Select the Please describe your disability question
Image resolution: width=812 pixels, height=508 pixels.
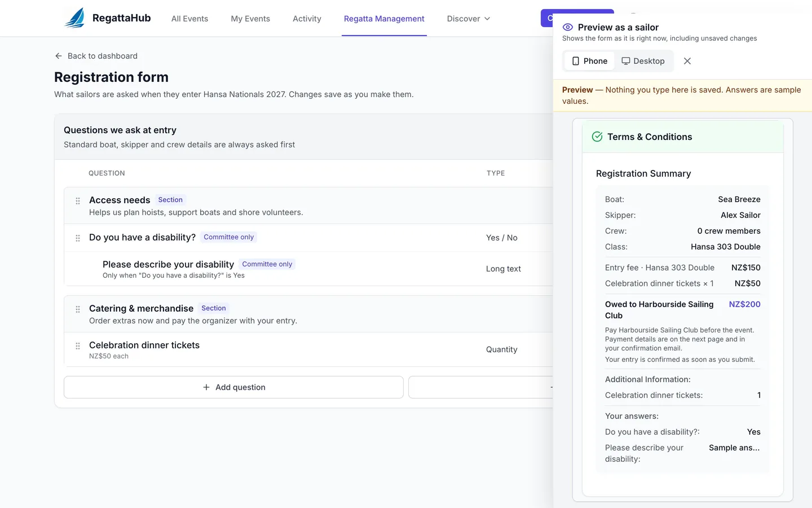pos(168,264)
